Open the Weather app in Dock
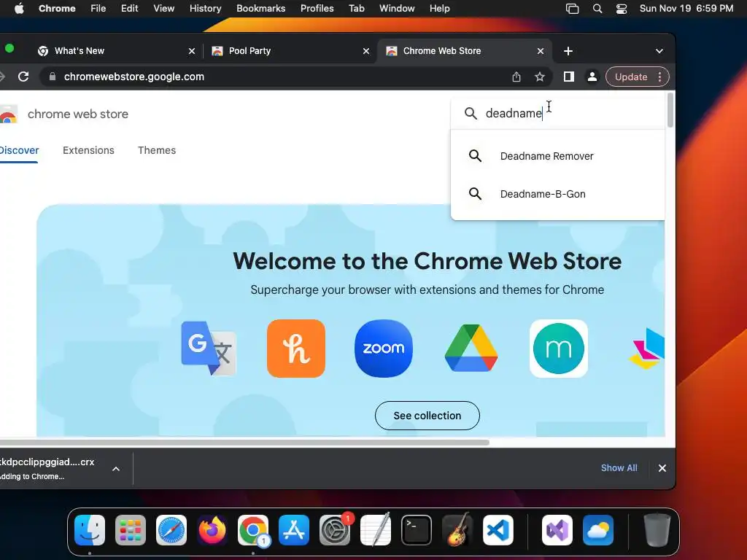The height and width of the screenshot is (560, 747). (x=598, y=530)
